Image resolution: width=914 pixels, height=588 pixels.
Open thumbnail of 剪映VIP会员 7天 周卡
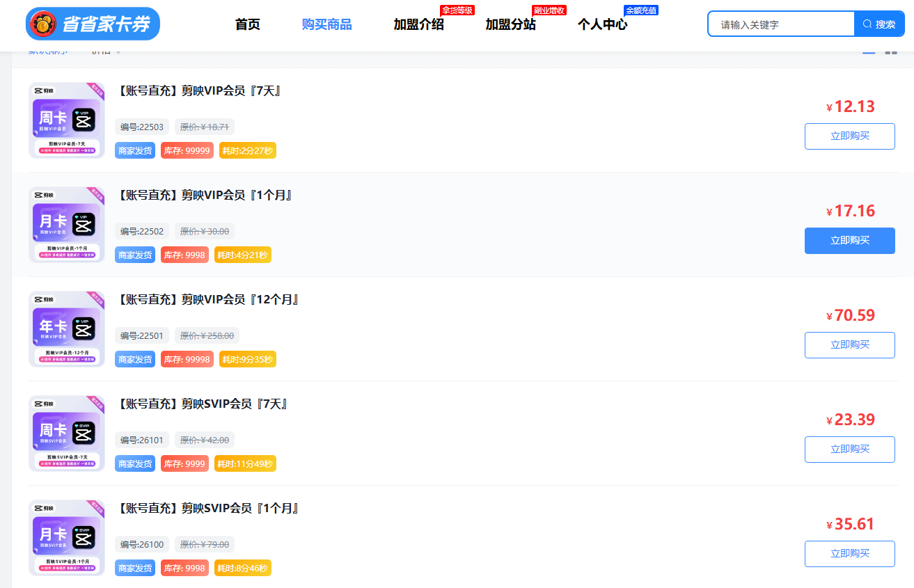pos(67,120)
